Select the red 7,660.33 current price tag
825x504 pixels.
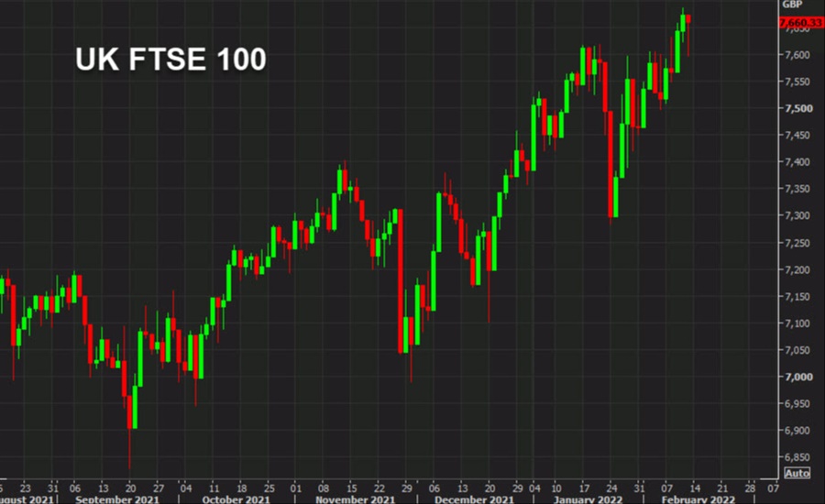[x=801, y=23]
